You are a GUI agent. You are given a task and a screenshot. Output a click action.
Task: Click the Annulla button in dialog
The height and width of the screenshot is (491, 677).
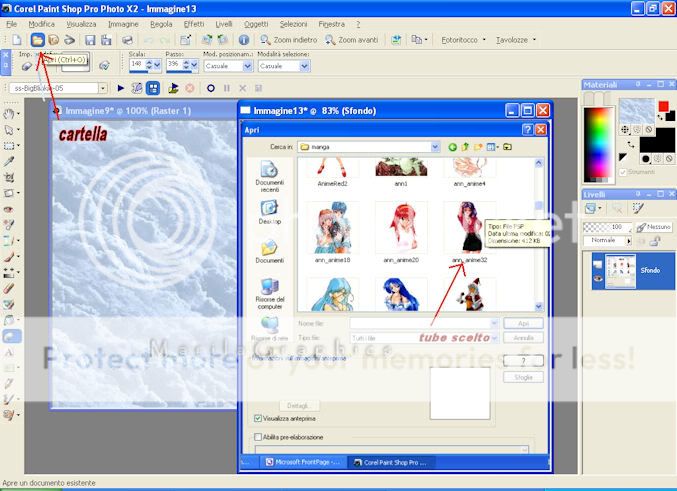[x=523, y=338]
